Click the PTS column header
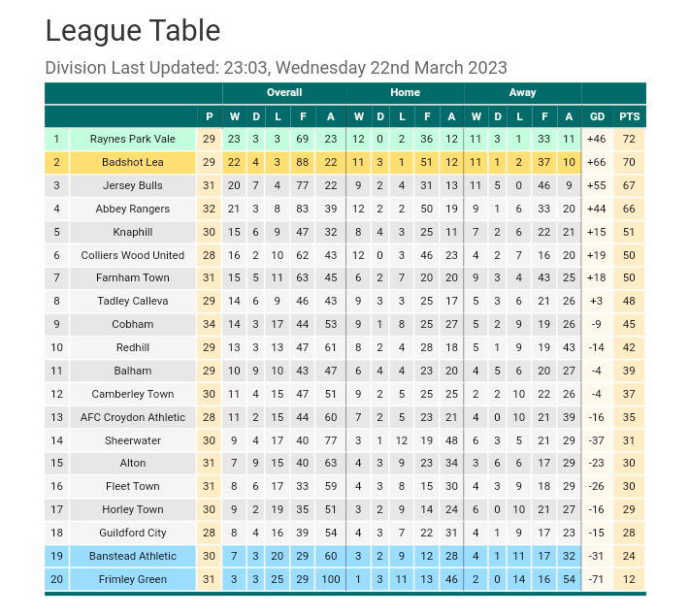This screenshot has width=689, height=616. [x=630, y=116]
